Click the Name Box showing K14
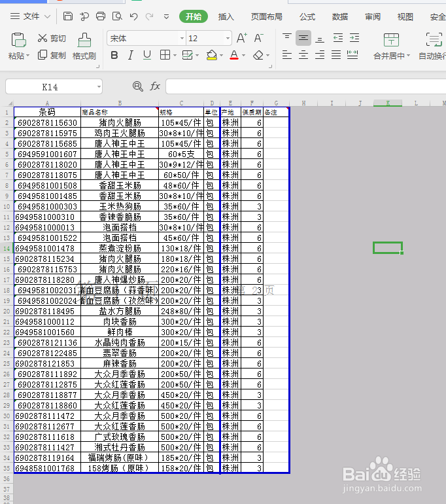This screenshot has height=504, width=446. click(50, 87)
